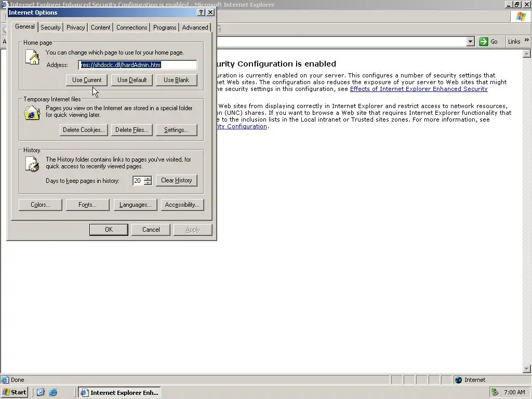Open the Content tab
Viewport: 532px width, 399px height.
click(x=100, y=28)
